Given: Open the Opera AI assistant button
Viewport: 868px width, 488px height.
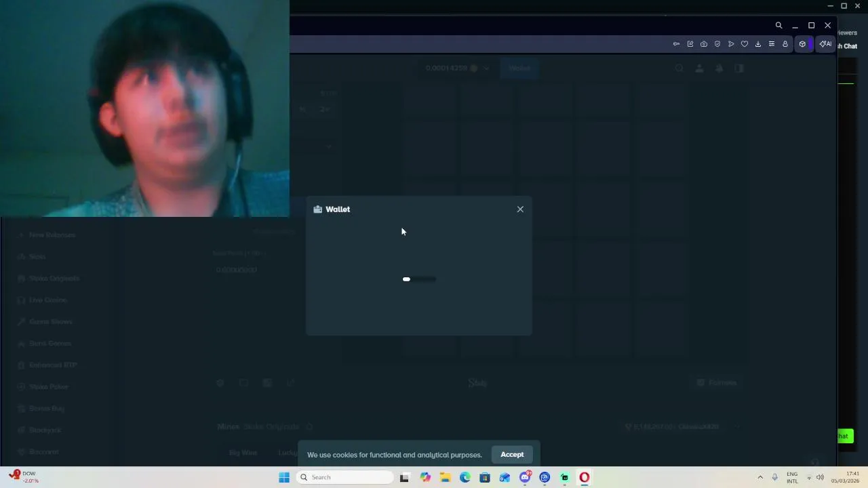Looking at the screenshot, I should 825,44.
